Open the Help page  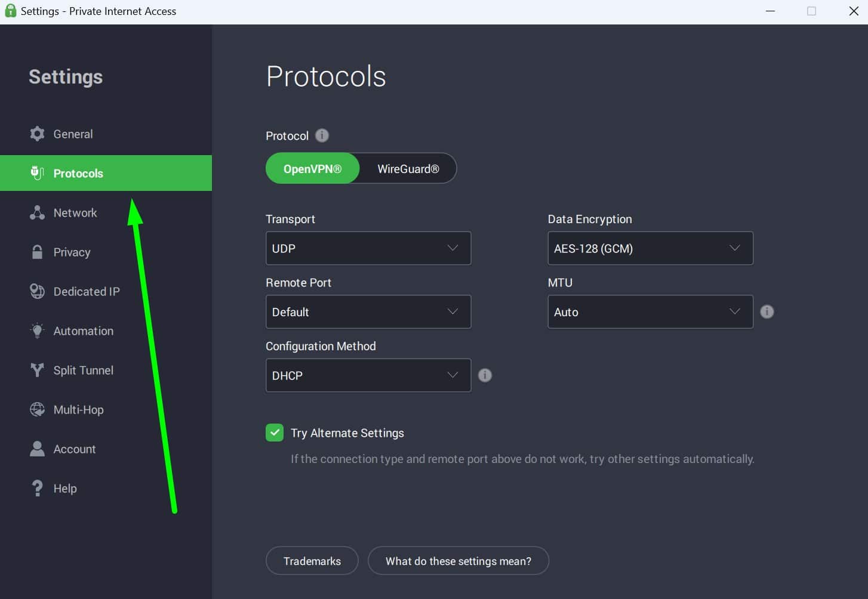pos(106,488)
